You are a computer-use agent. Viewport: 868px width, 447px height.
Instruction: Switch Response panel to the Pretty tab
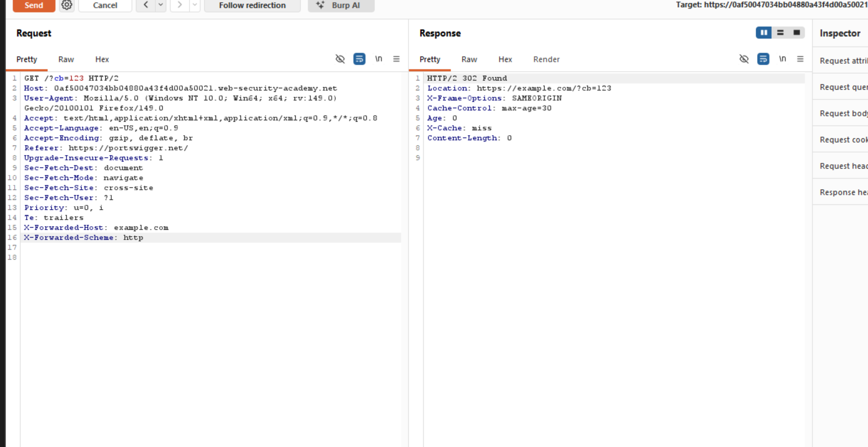[x=430, y=59]
